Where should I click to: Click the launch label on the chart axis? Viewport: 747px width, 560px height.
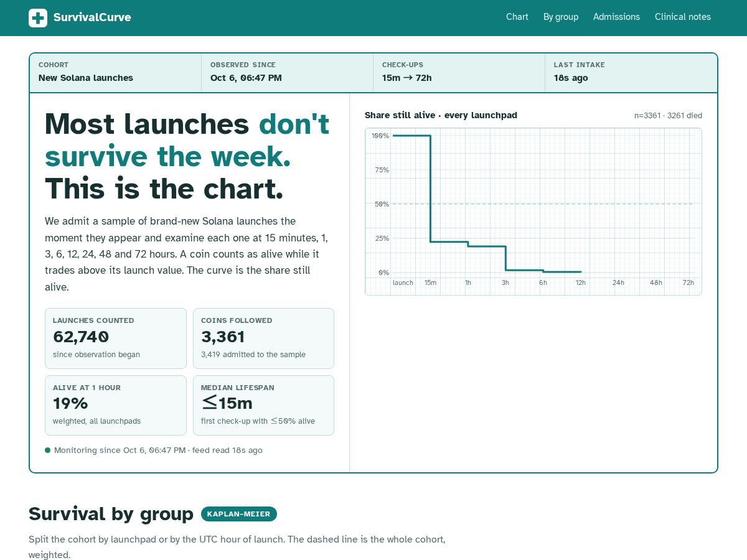[x=403, y=282]
